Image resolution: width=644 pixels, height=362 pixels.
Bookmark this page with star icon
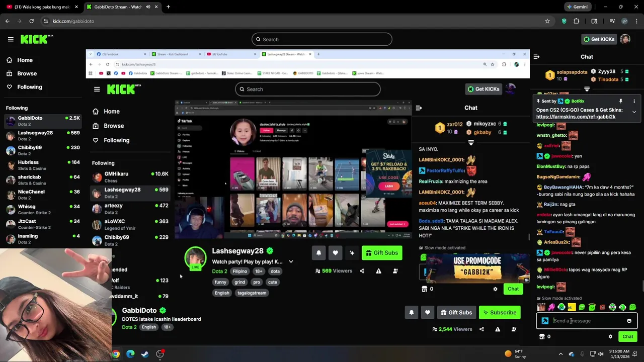click(x=547, y=21)
